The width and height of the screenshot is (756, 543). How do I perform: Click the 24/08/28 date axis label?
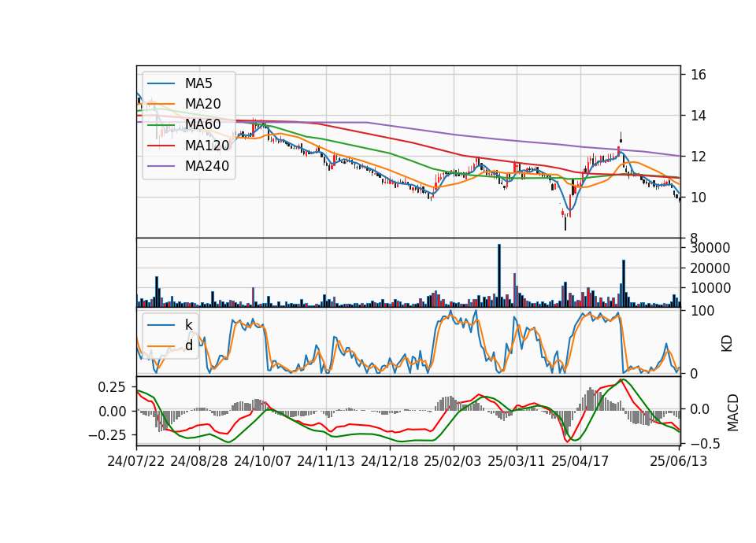click(x=199, y=461)
